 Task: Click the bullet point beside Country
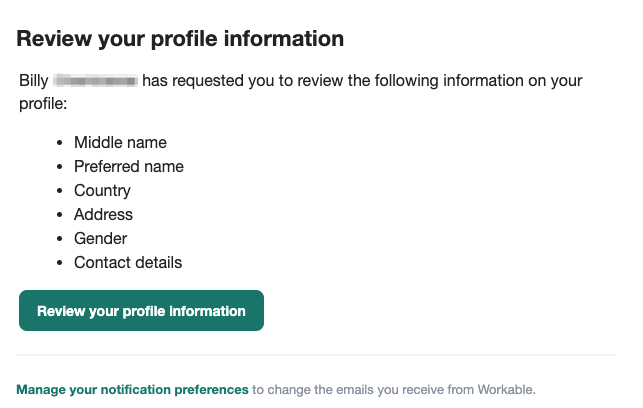point(61,191)
